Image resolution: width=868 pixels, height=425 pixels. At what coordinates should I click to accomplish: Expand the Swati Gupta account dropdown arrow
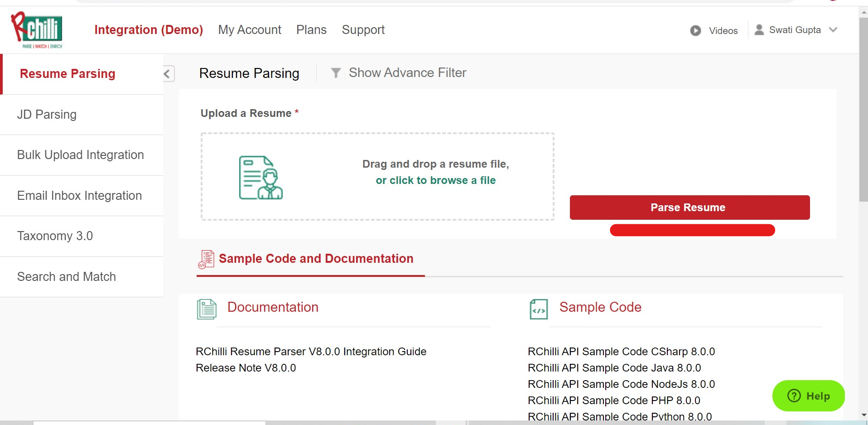pos(833,30)
